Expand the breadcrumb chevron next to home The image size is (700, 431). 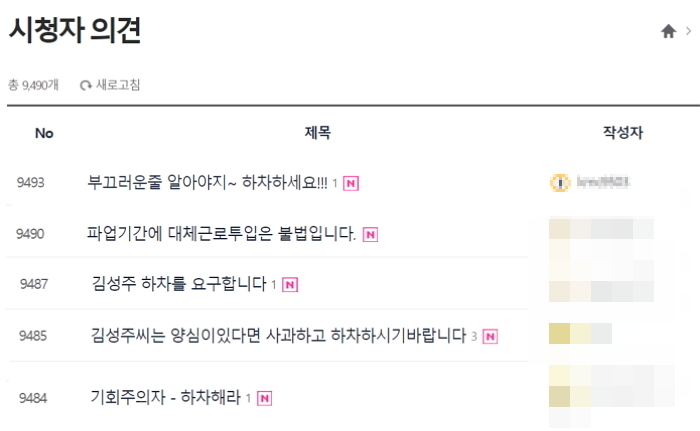click(688, 32)
